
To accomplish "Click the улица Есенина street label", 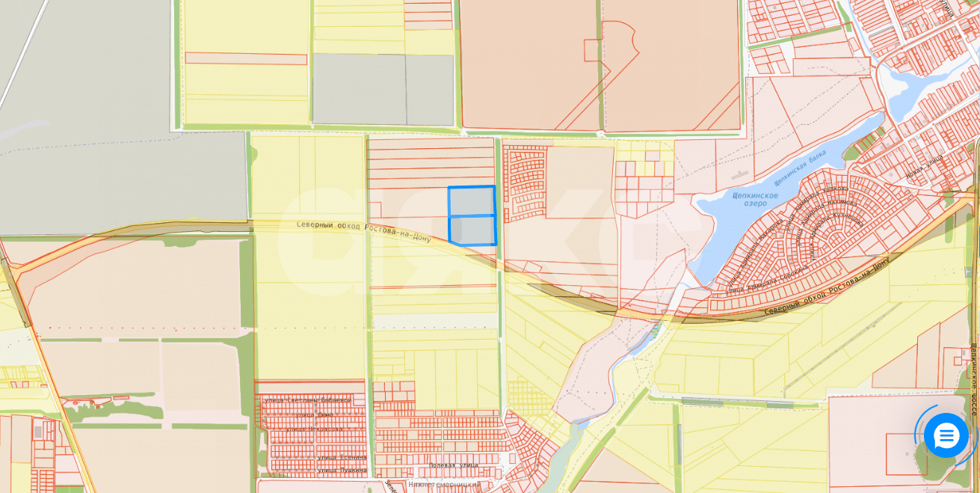I will [x=342, y=457].
